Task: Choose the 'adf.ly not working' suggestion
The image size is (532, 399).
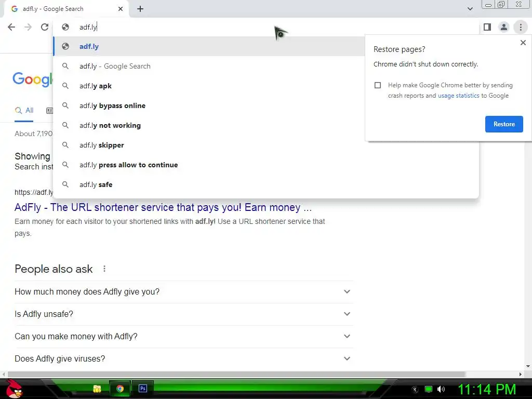Action: coord(209,125)
